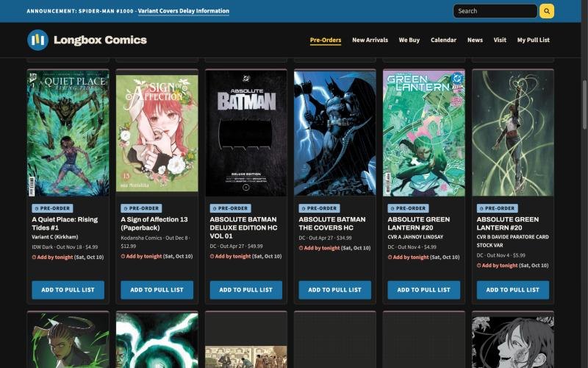Viewport: 588px width, 368px height.
Task: Click clock icon on A Quiet Place deadline
Action: (34, 257)
